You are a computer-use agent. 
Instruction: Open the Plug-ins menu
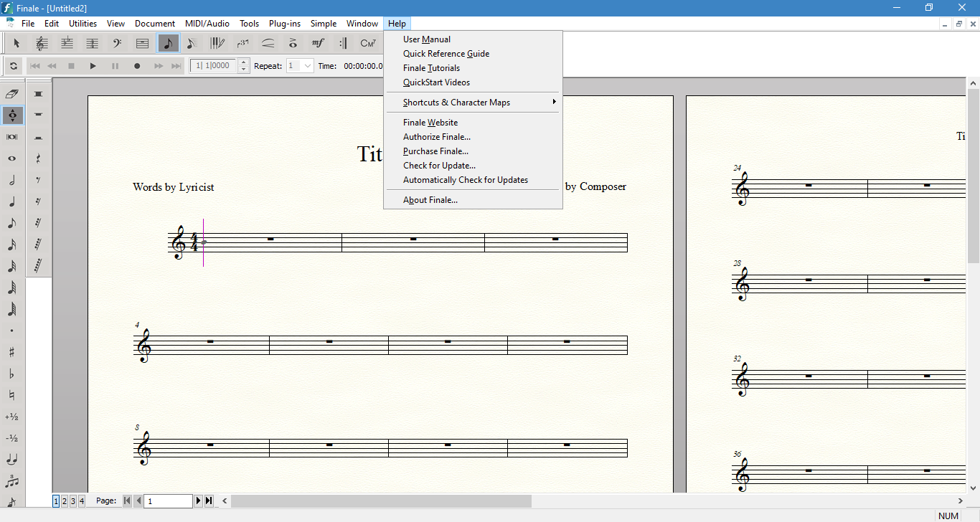pos(285,24)
